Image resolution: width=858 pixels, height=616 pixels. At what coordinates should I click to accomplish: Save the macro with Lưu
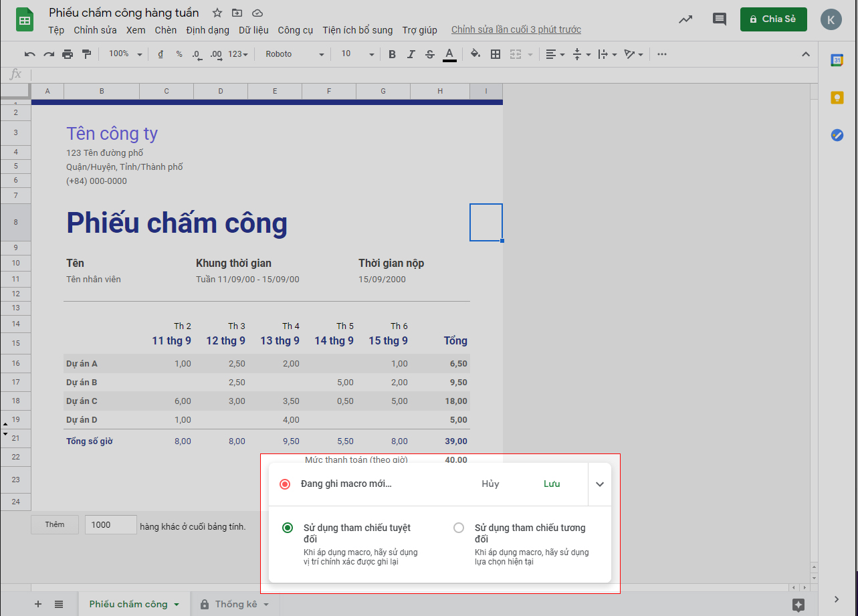pyautogui.click(x=552, y=484)
